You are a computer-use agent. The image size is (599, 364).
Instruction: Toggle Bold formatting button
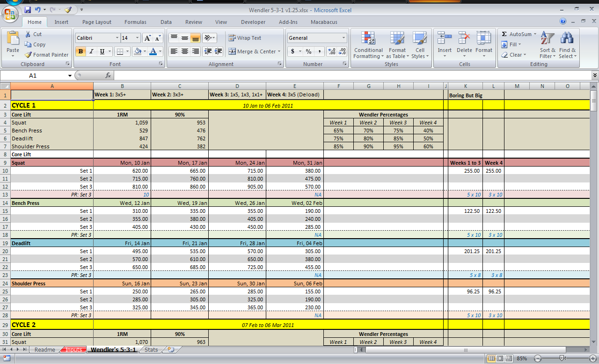pos(80,51)
